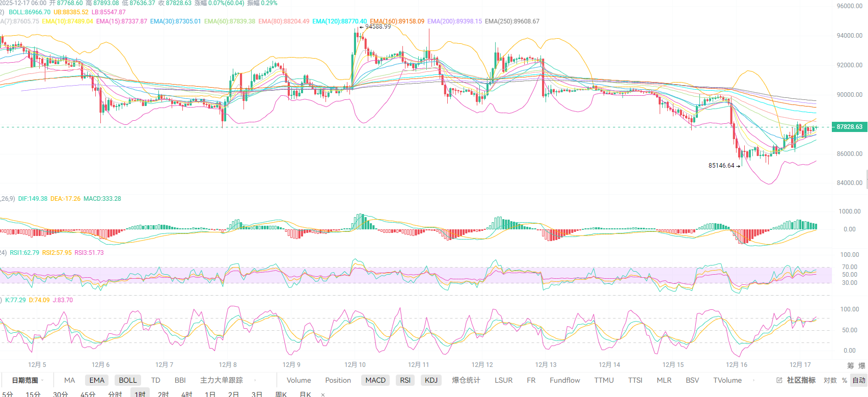Viewport: 868px width, 397px height.
Task: Enable the 对数 logarithmic scale
Action: (x=830, y=380)
